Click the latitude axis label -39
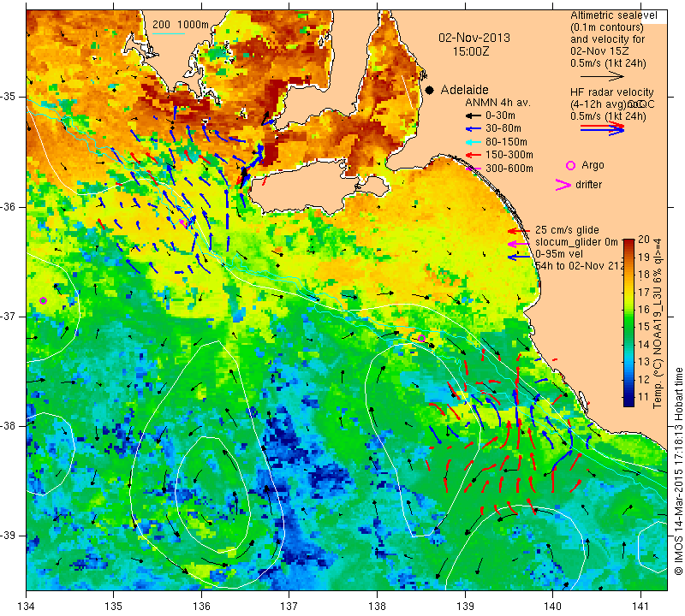This screenshot has height=616, width=685. [x=9, y=536]
